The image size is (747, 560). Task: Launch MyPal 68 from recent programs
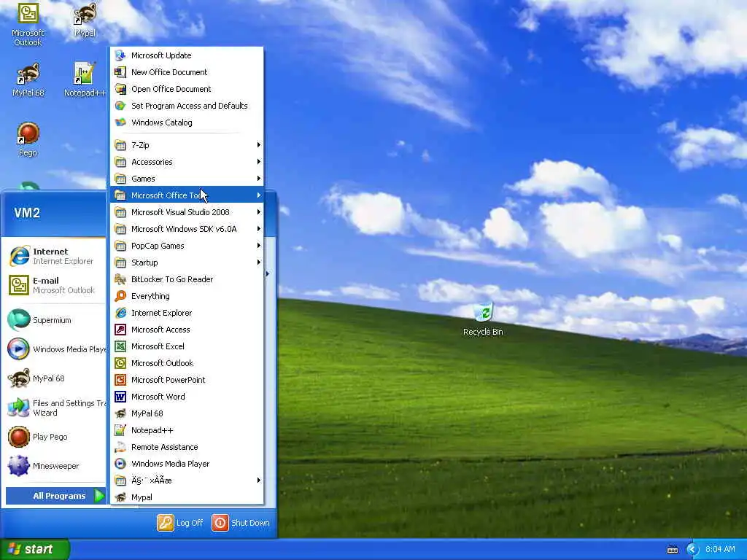(56, 378)
